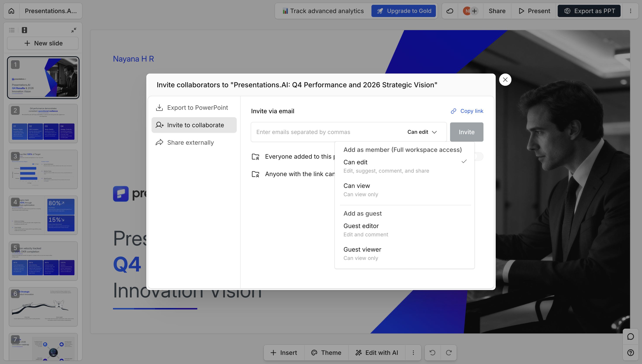The image size is (642, 364).
Task: Click the Invite button
Action: pyautogui.click(x=466, y=132)
